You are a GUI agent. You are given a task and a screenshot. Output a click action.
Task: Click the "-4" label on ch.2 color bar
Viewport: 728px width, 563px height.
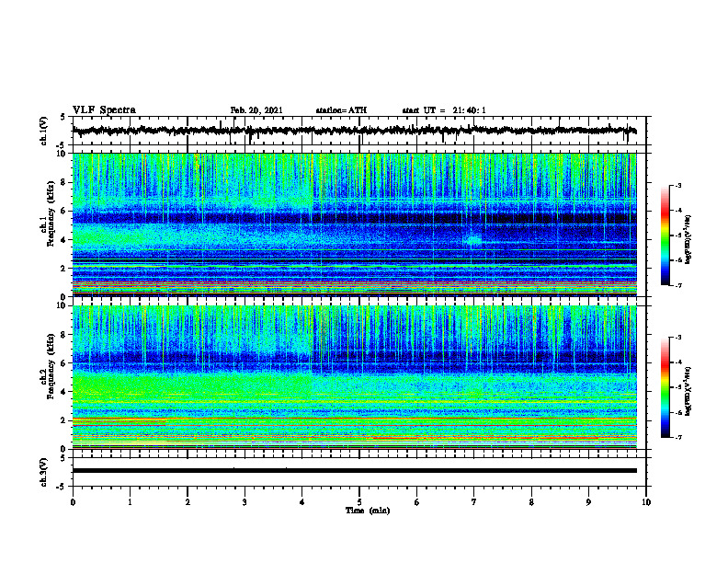point(677,362)
